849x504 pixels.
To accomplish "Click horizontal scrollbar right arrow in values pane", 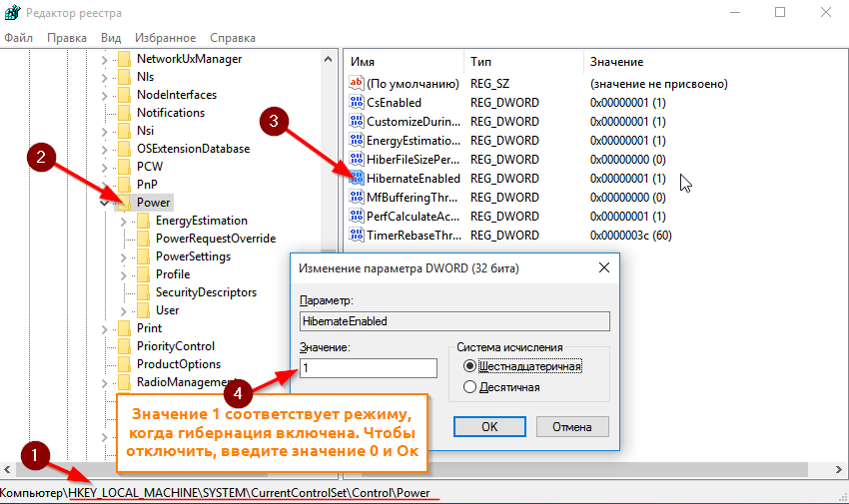I will coord(839,469).
